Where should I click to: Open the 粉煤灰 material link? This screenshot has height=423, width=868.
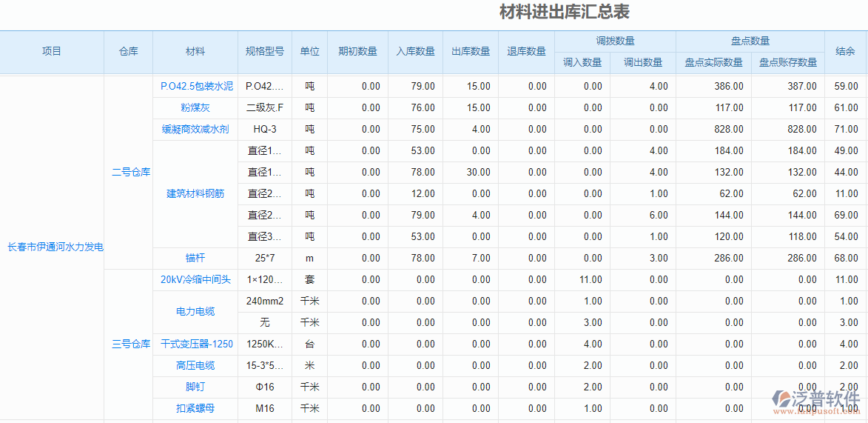click(x=195, y=107)
